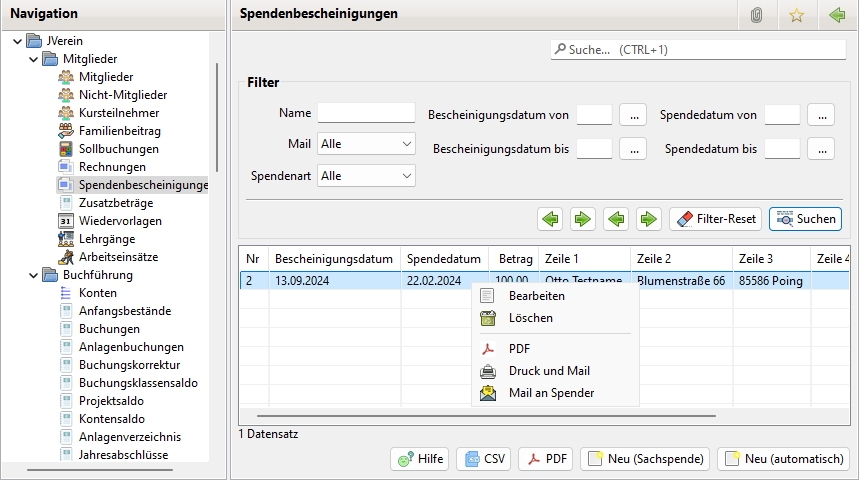Open Sollbuchungen in navigation tree

(117, 149)
